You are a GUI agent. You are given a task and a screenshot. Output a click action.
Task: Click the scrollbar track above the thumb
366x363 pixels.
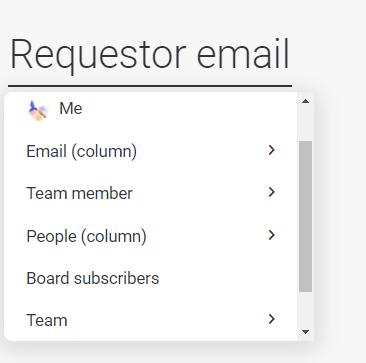click(x=305, y=124)
